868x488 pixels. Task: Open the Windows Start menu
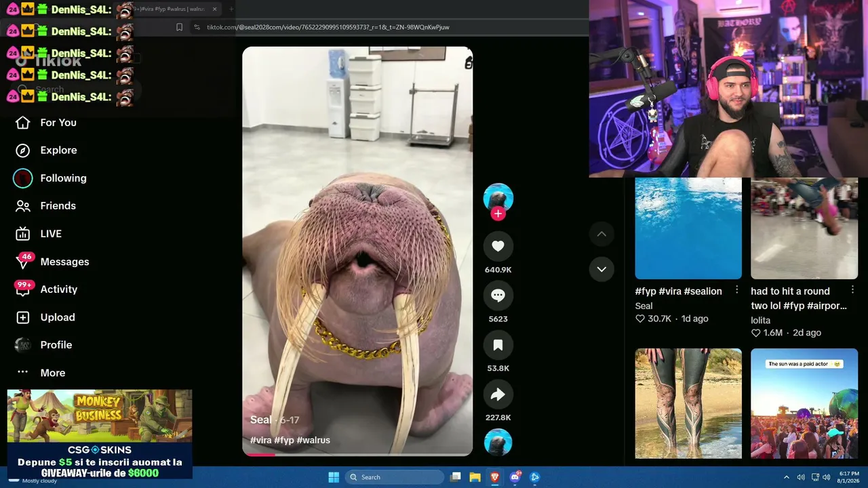[x=334, y=477]
